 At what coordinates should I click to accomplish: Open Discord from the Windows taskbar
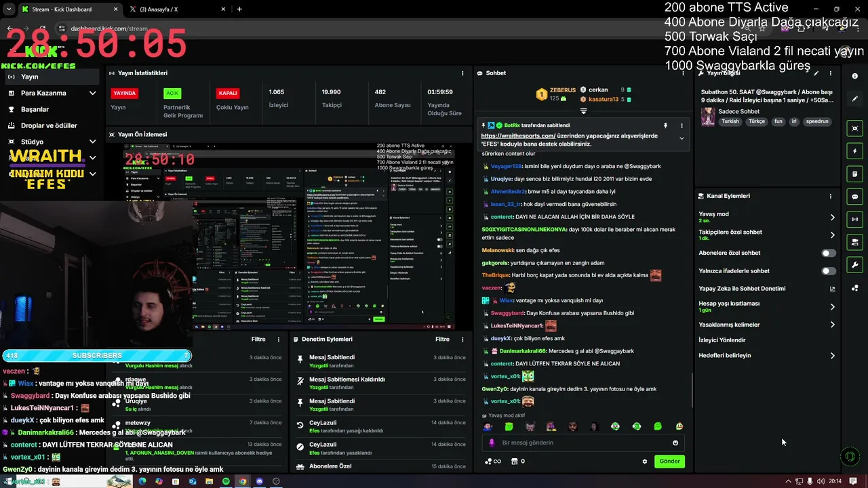point(259,481)
